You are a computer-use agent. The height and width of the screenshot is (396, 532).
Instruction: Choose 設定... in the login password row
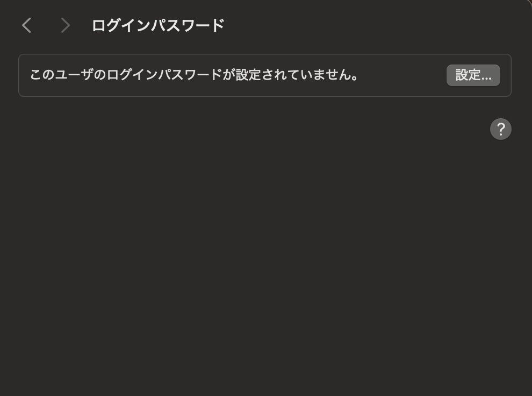[x=473, y=75]
